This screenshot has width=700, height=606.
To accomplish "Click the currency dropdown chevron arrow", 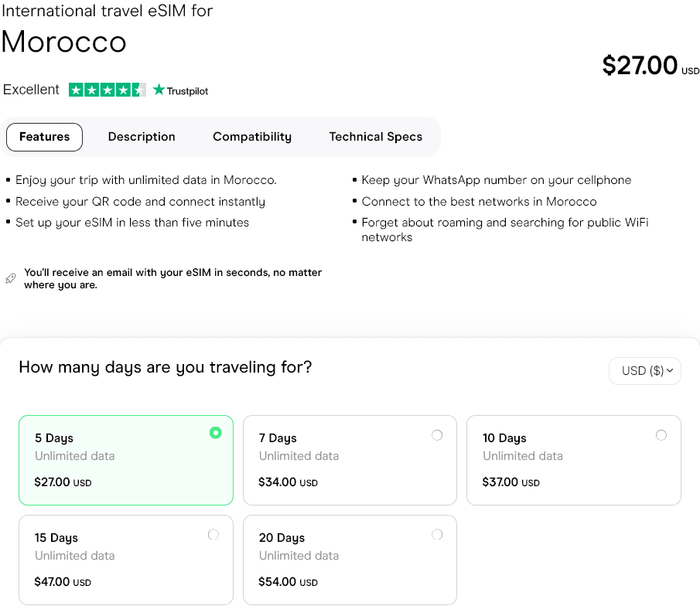I will [670, 371].
